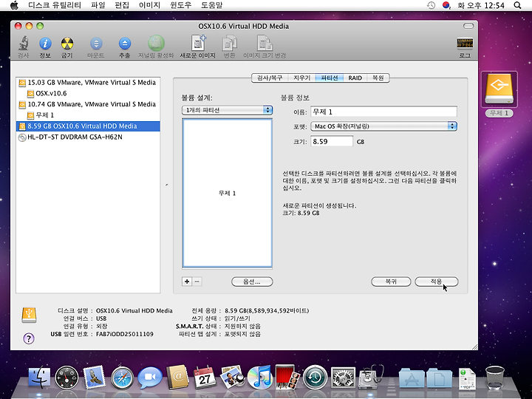Click the Eject (추출) toolbar icon
Image resolution: width=532 pixels, height=399 pixels.
point(125,44)
